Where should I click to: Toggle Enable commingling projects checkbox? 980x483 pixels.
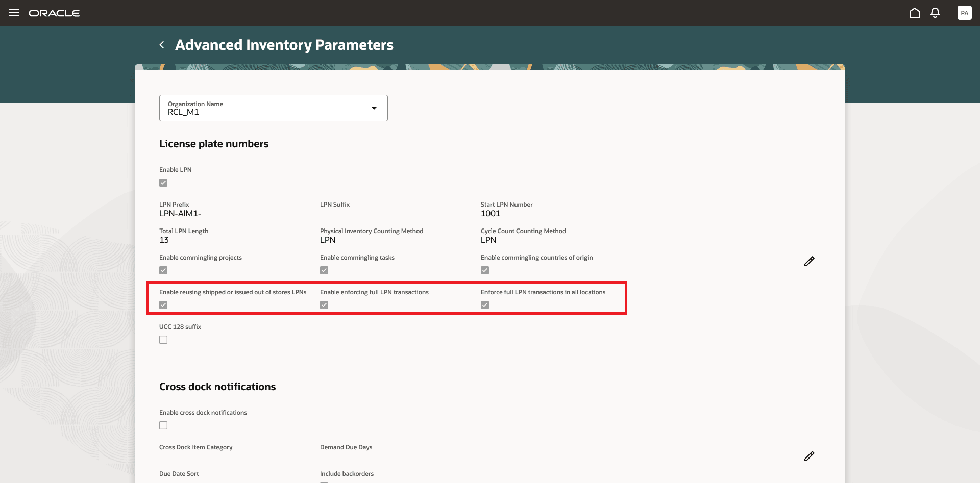(163, 270)
